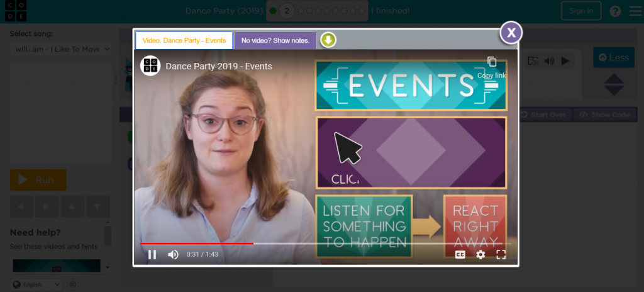Click the copyright icon button
The height and width of the screenshot is (292, 644).
click(x=73, y=284)
